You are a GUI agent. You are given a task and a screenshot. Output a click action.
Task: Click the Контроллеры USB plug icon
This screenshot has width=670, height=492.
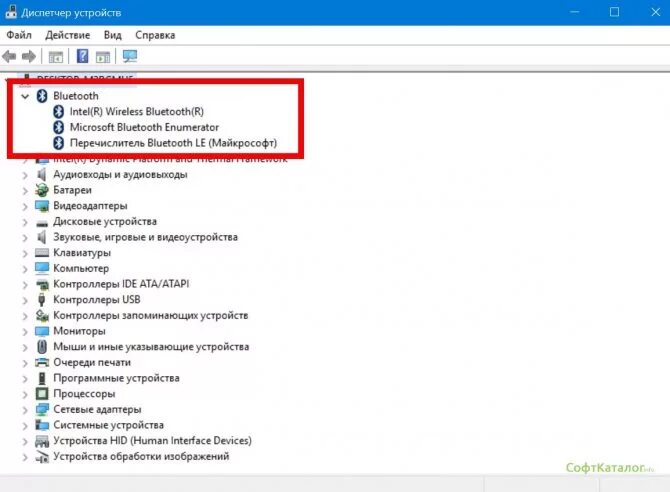41,300
